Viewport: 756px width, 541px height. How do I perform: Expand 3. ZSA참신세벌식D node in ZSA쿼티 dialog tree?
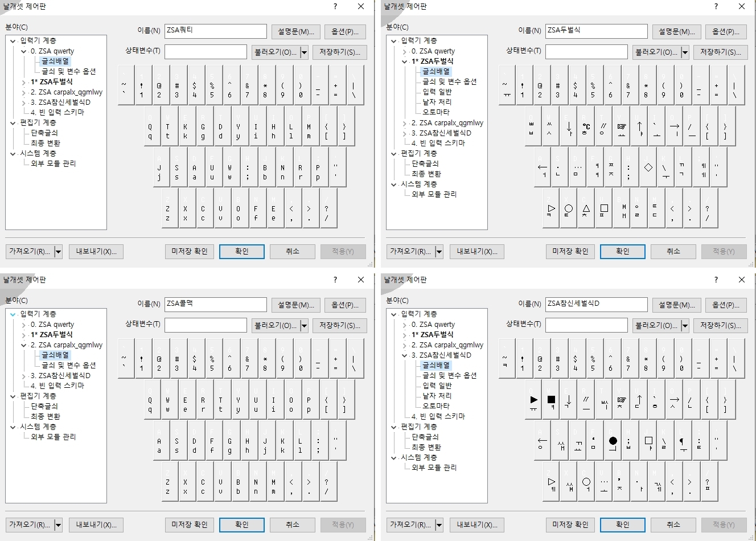pyautogui.click(x=24, y=103)
